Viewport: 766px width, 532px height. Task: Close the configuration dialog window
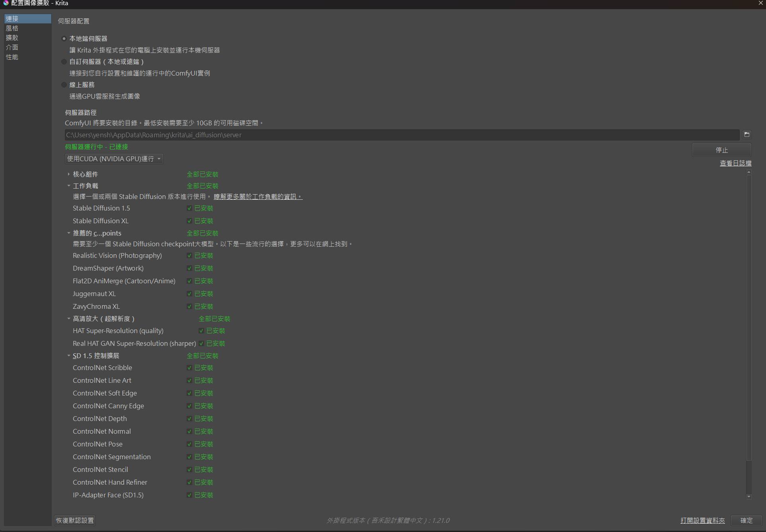(760, 3)
